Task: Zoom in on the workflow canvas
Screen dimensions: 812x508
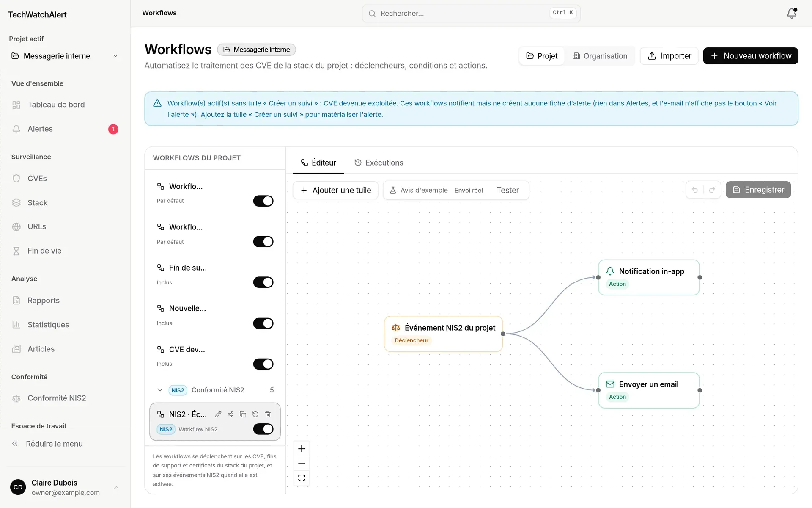Action: [x=302, y=449]
